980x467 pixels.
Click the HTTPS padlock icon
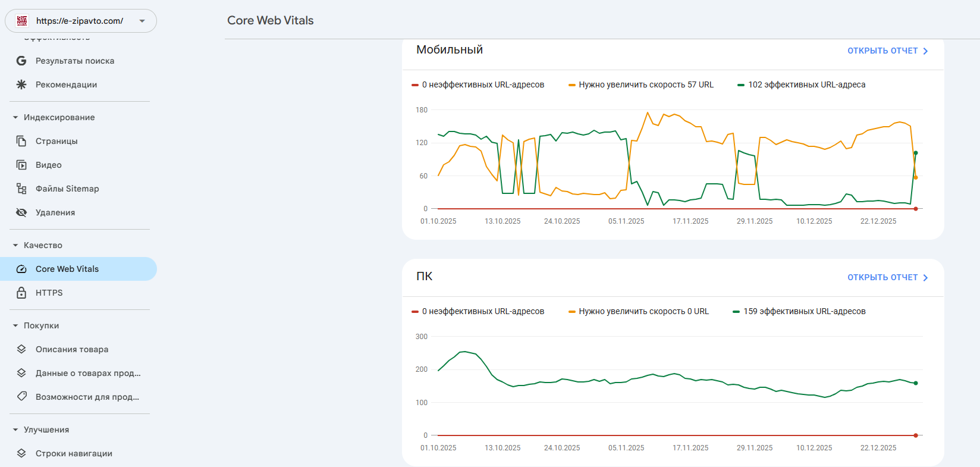pos(21,293)
